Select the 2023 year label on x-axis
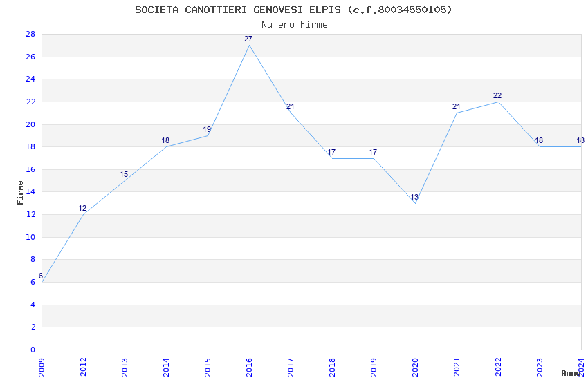This screenshot has height=380, width=588. pyautogui.click(x=540, y=368)
